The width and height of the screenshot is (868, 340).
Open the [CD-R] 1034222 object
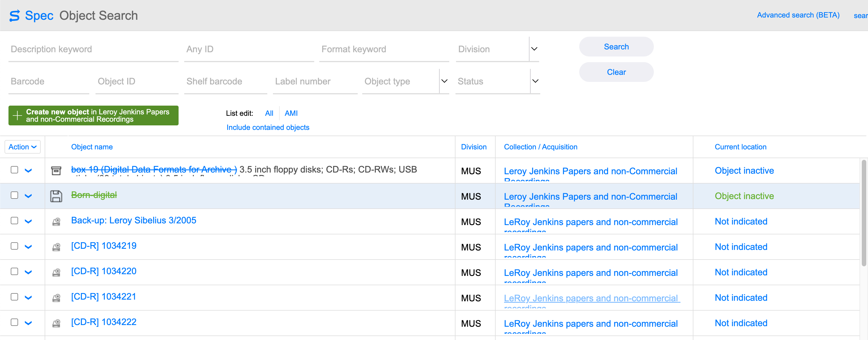(103, 322)
